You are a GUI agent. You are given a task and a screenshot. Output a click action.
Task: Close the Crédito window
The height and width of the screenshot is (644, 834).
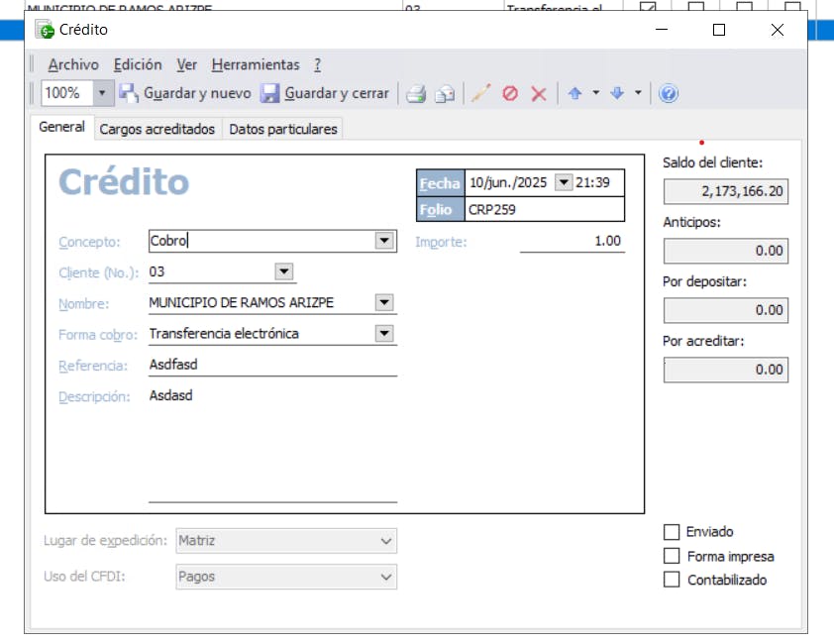pos(778,30)
